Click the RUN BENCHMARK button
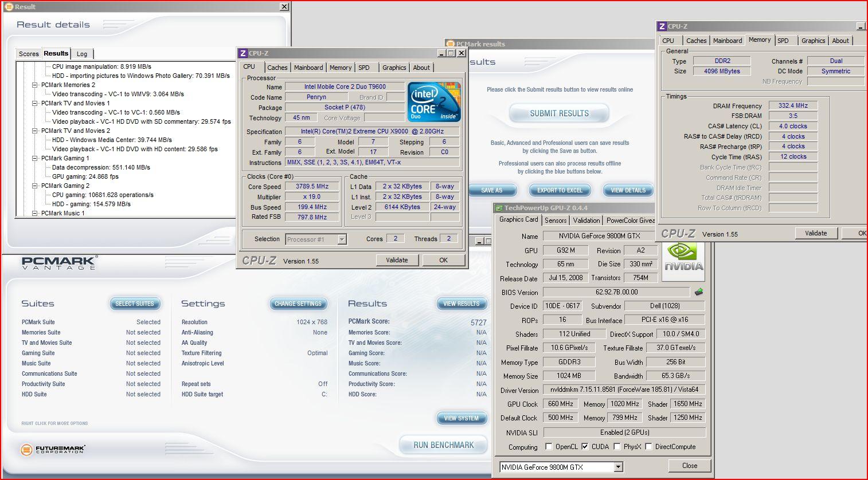868x480 pixels. (444, 445)
